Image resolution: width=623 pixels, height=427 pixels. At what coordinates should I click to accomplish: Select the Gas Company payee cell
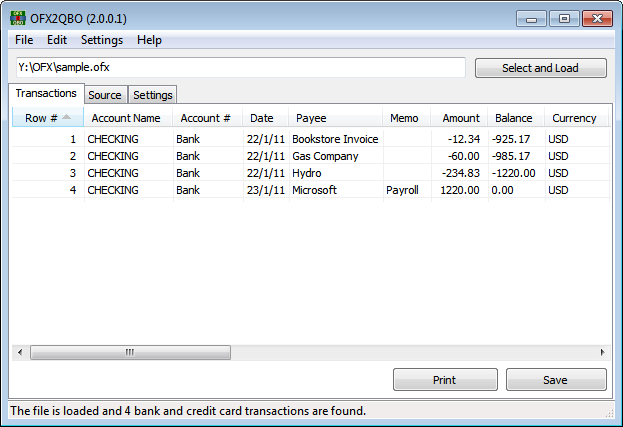pos(336,156)
